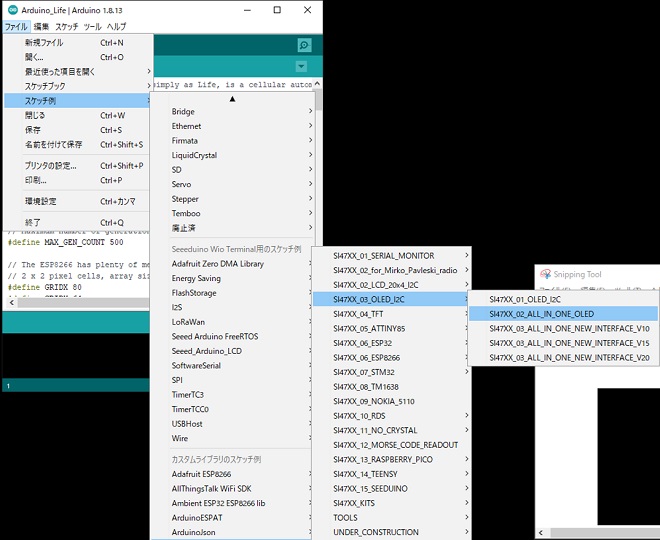Viewport: 660px width, 540px height.
Task: Open LoRaWan examples
Action: (233, 322)
